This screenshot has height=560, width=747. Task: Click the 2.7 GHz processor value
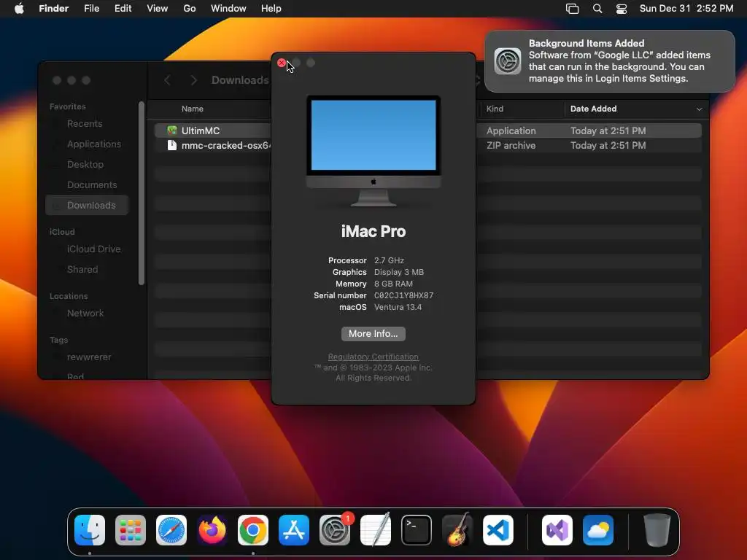[x=390, y=260]
